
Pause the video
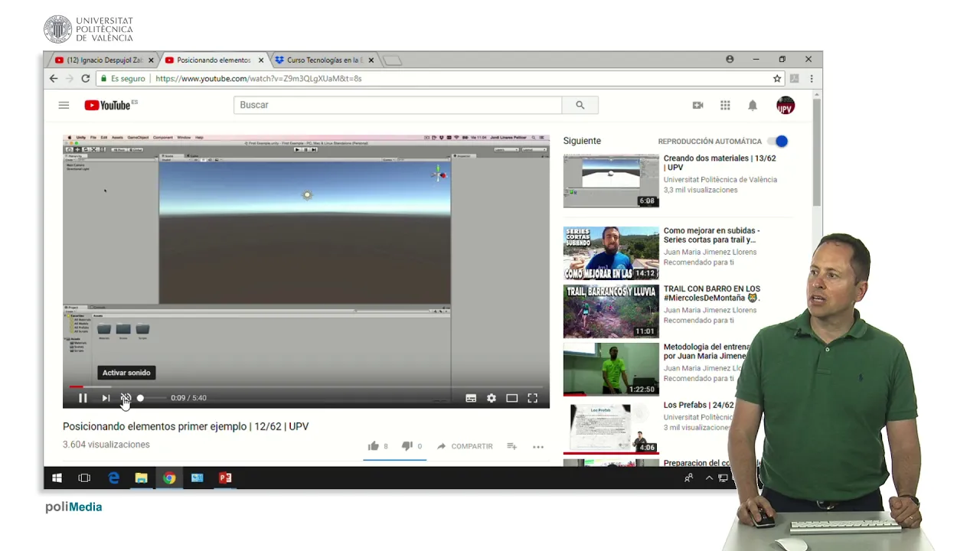[x=83, y=398]
